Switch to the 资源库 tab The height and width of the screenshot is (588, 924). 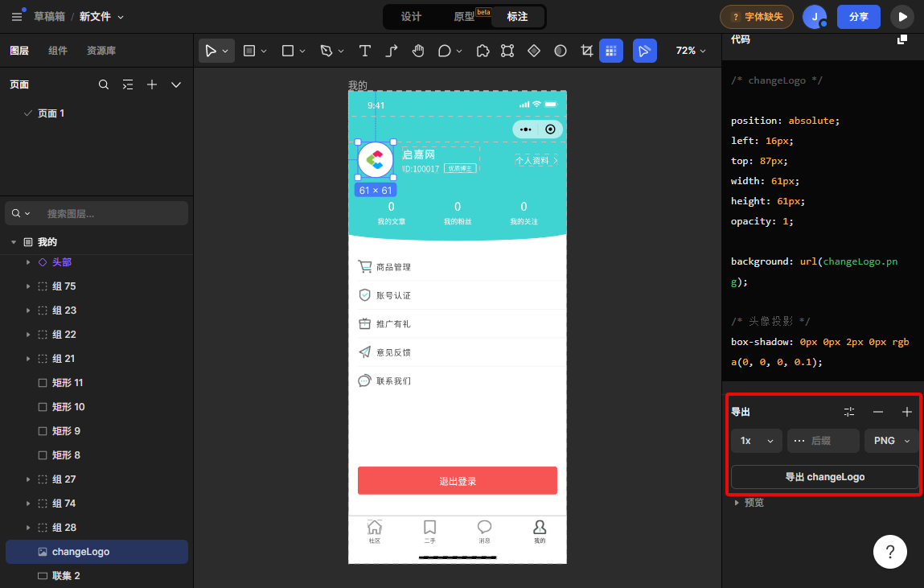click(101, 51)
